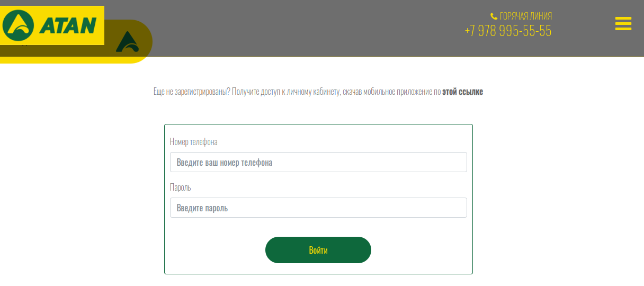644x286 pixels.
Task: Click empty space beside Войти inside login panel
Action: (424, 250)
